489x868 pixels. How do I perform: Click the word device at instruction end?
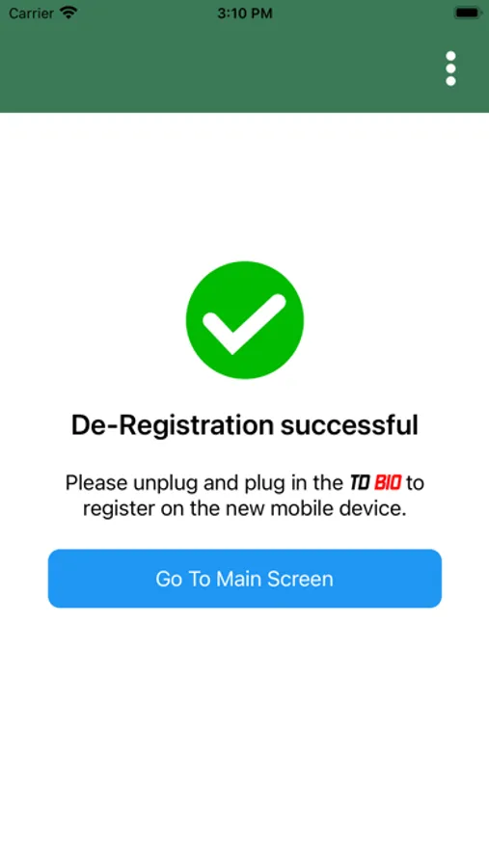pos(374,509)
